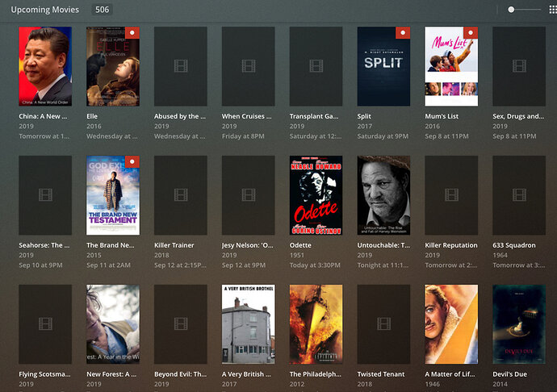Open the New Forest poster thumbnail
Viewport: 557px width, 392px height.
[x=113, y=324]
